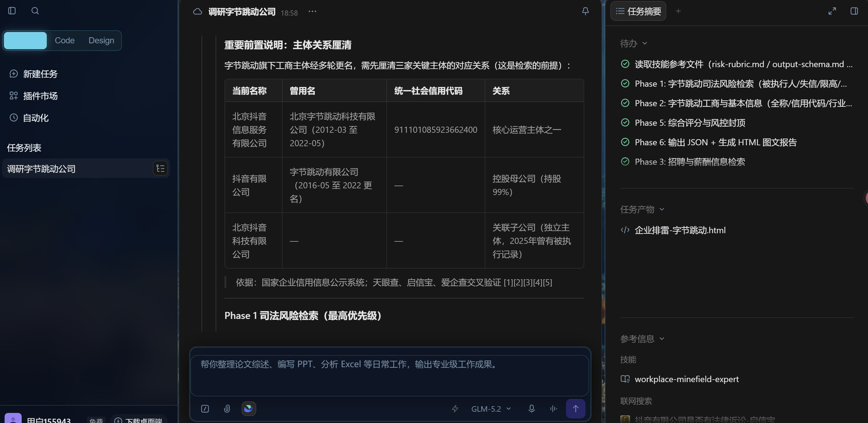Click the download icon in 下载桌面端
The height and width of the screenshot is (423, 868).
(x=118, y=420)
